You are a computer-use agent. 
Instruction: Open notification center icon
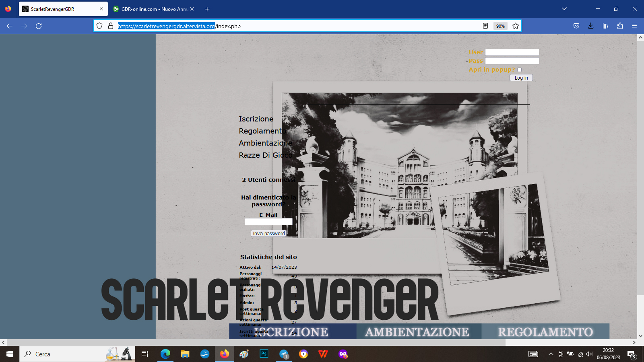tap(632, 354)
